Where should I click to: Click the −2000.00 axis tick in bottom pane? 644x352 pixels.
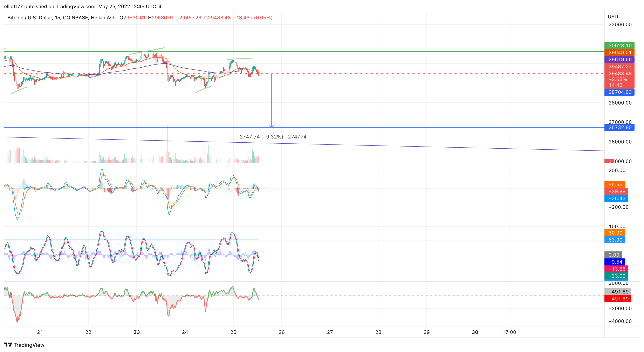point(620,309)
